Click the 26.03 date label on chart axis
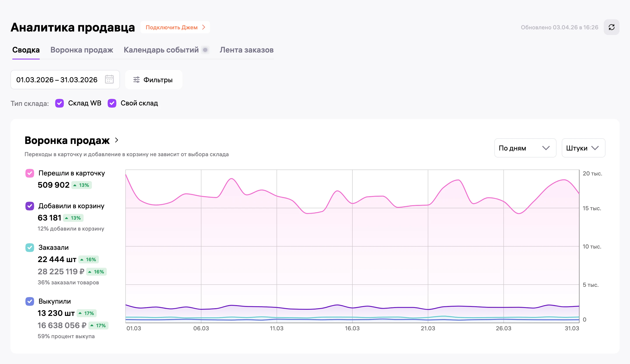The image size is (630, 364). pyautogui.click(x=504, y=328)
